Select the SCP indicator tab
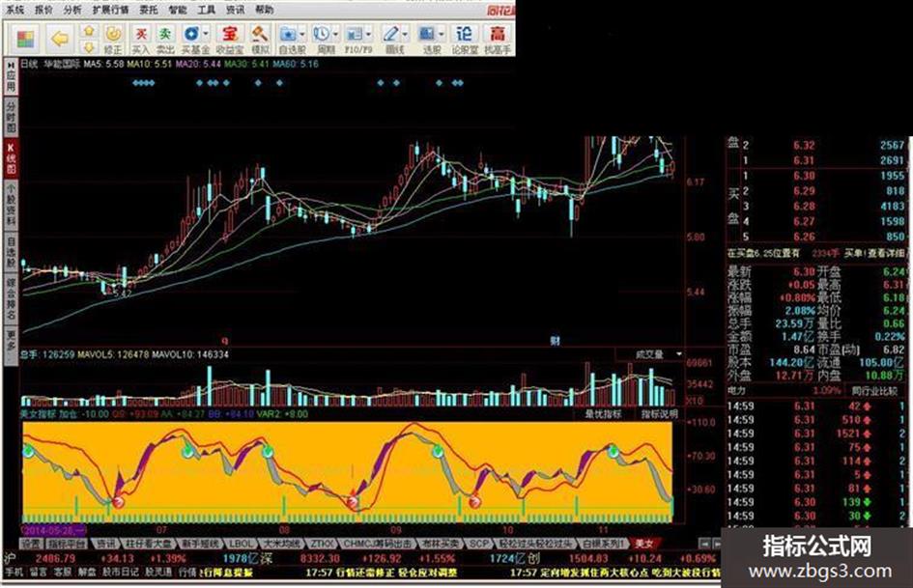 coord(478,544)
